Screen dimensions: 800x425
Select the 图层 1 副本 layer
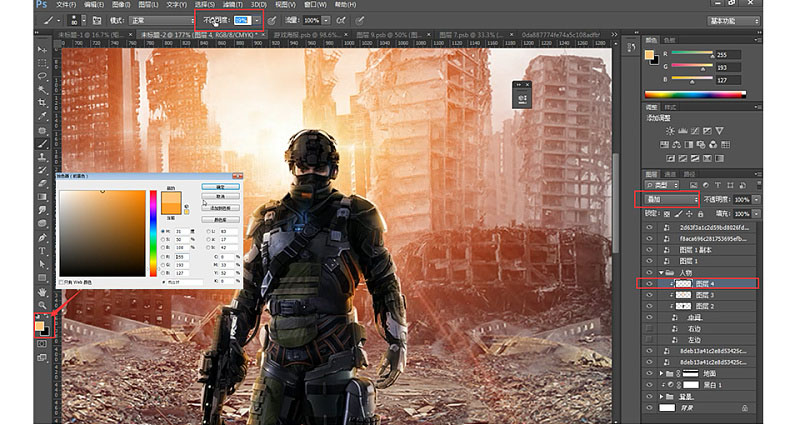[697, 250]
